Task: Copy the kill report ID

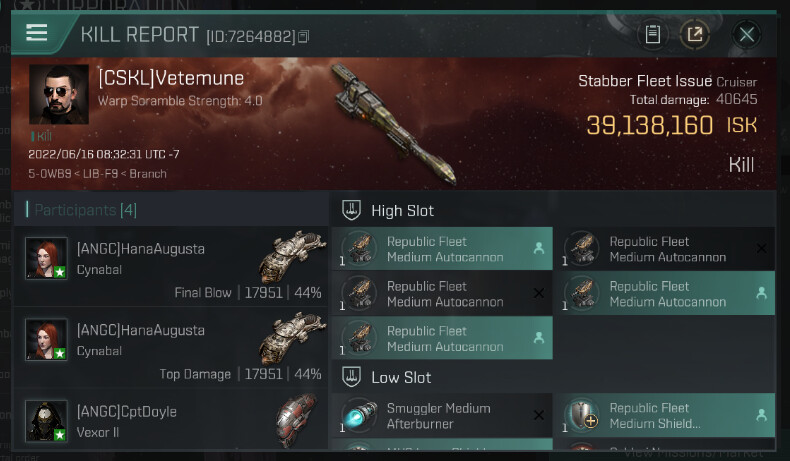Action: pyautogui.click(x=304, y=37)
